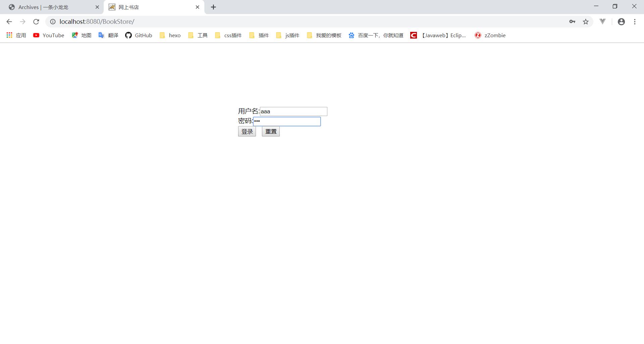This screenshot has height=344, width=644.
Task: Close the Archives tab
Action: (97, 7)
